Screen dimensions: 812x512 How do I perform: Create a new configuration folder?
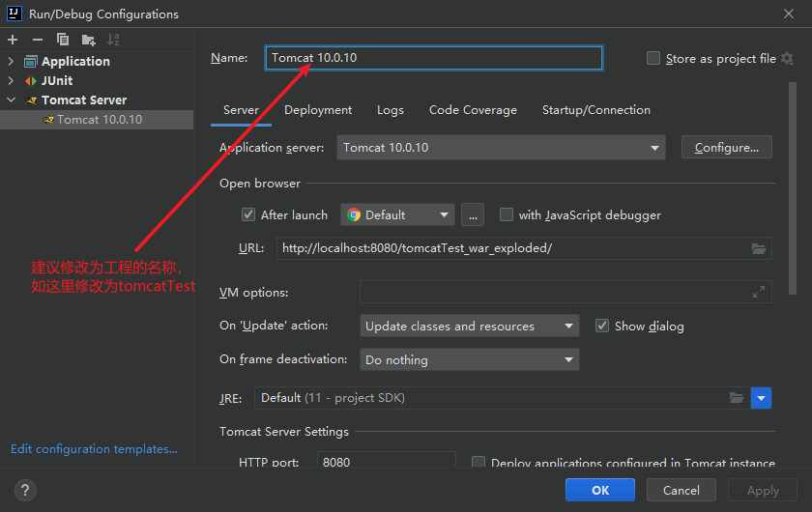[89, 40]
